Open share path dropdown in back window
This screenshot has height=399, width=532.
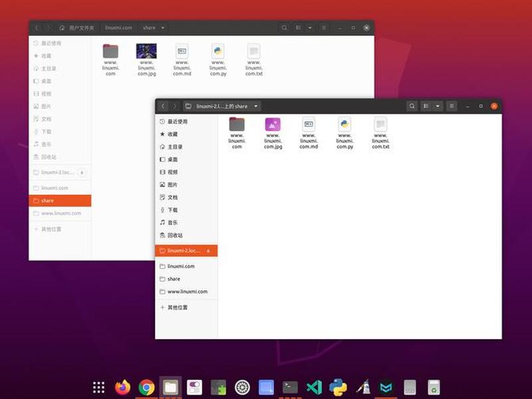click(x=162, y=28)
